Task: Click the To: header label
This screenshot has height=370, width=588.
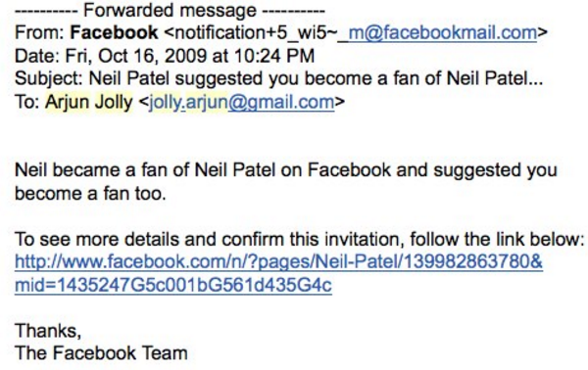Action: [x=27, y=102]
